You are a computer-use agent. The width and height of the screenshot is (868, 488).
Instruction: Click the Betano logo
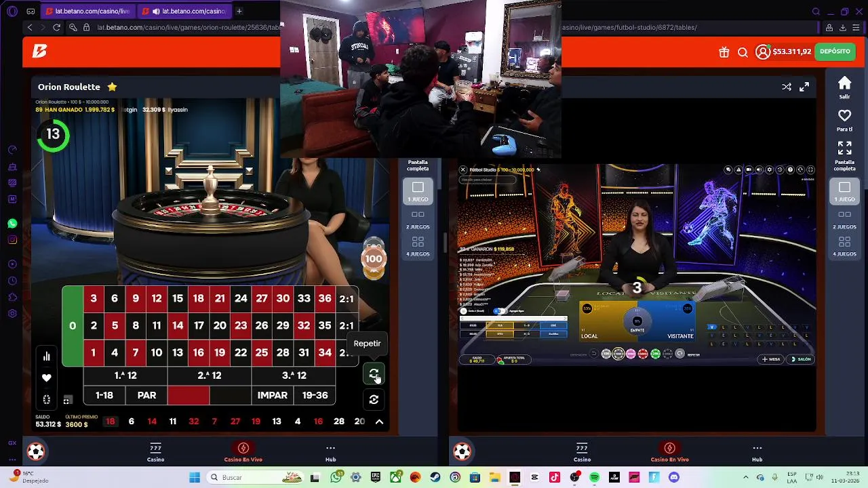pyautogui.click(x=39, y=52)
